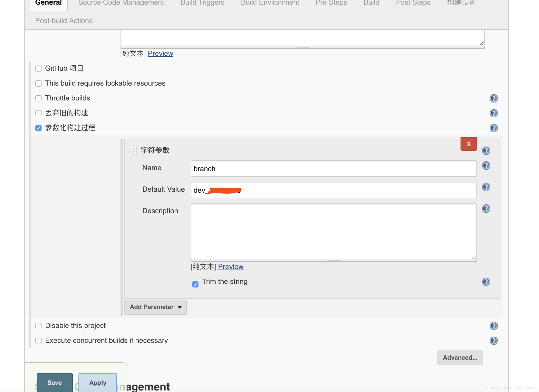Click the Save button

tap(54, 383)
